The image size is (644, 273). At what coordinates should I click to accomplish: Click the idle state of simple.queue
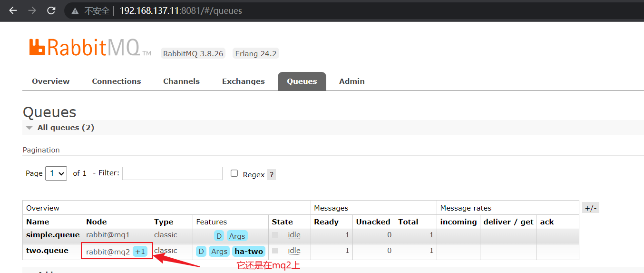pyautogui.click(x=294, y=235)
